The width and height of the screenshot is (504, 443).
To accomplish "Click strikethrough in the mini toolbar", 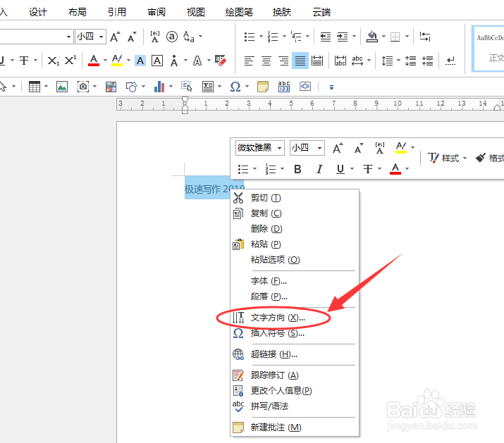I will pyautogui.click(x=368, y=168).
